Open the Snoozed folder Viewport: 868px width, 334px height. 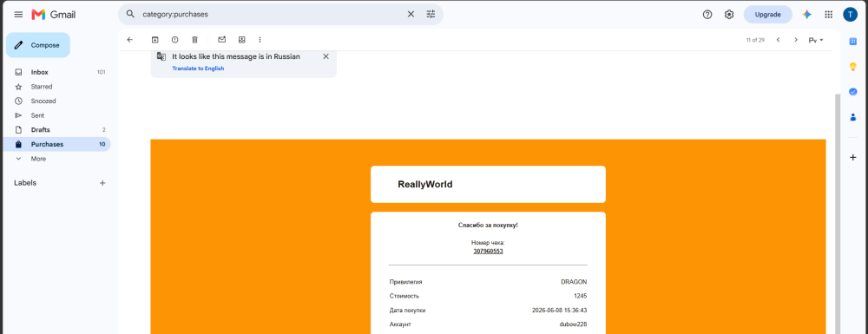(x=58, y=102)
